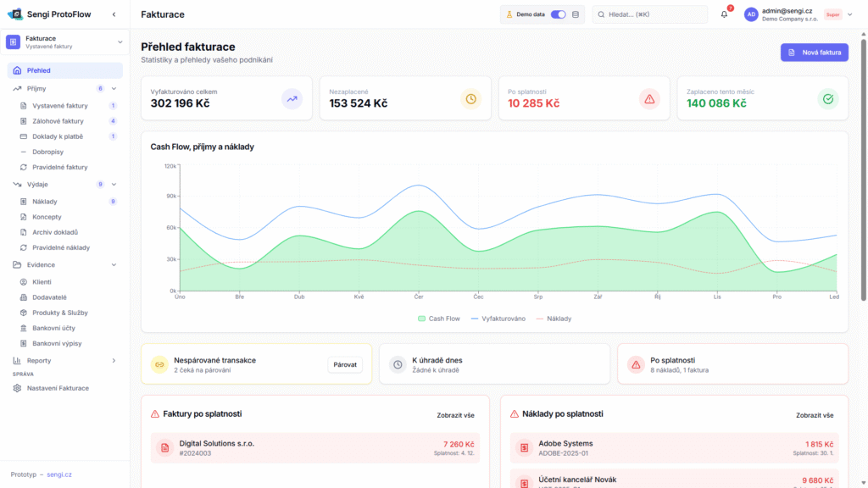Go to Bankovní účty in sidebar
This screenshot has width=868, height=488.
[x=56, y=328]
